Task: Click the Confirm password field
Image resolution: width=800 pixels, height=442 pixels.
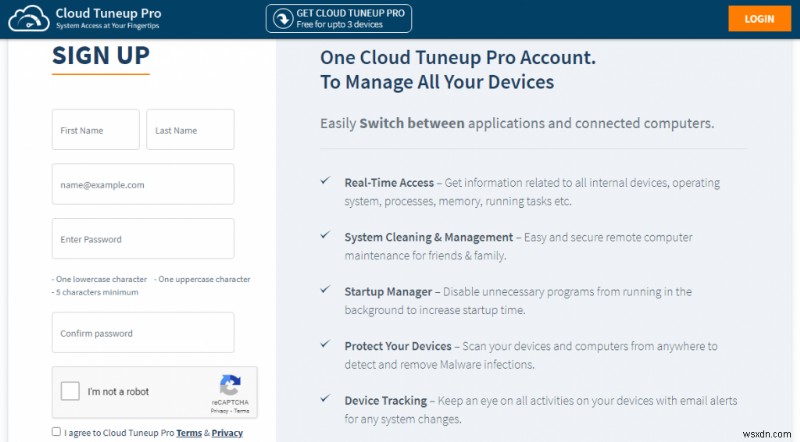Action: click(x=143, y=333)
